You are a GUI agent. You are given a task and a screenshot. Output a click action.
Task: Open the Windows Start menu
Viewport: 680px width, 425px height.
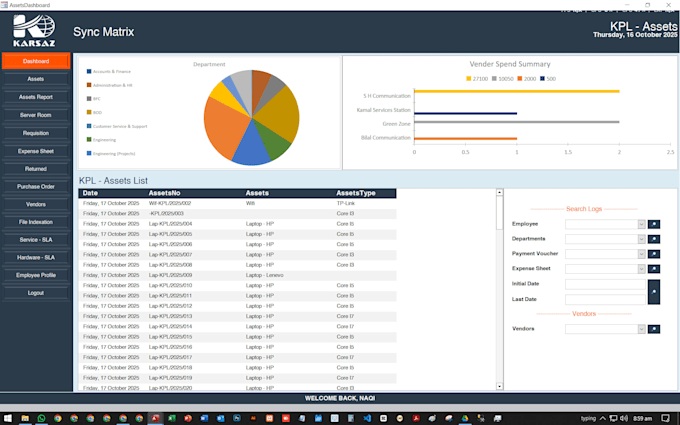pyautogui.click(x=8, y=417)
